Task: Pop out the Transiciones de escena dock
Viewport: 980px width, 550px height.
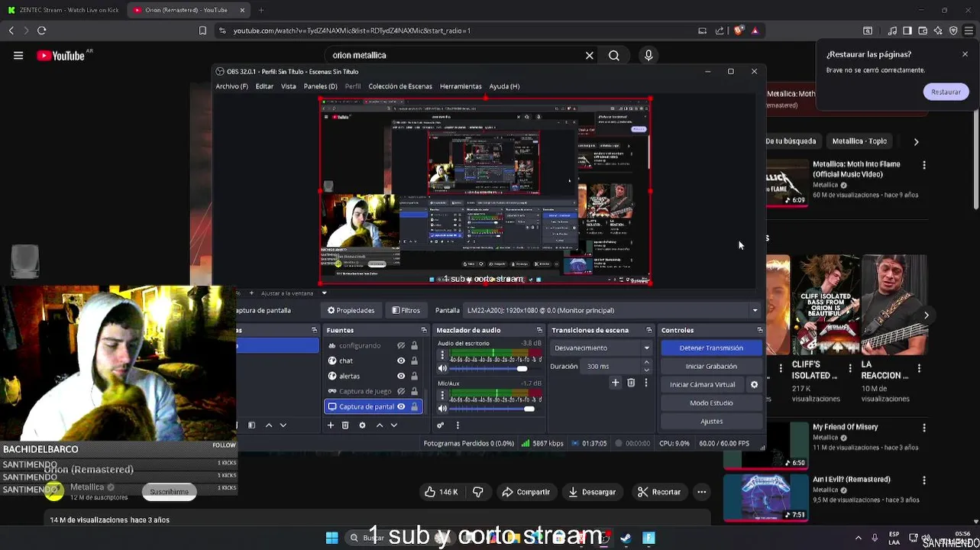Action: tap(649, 330)
